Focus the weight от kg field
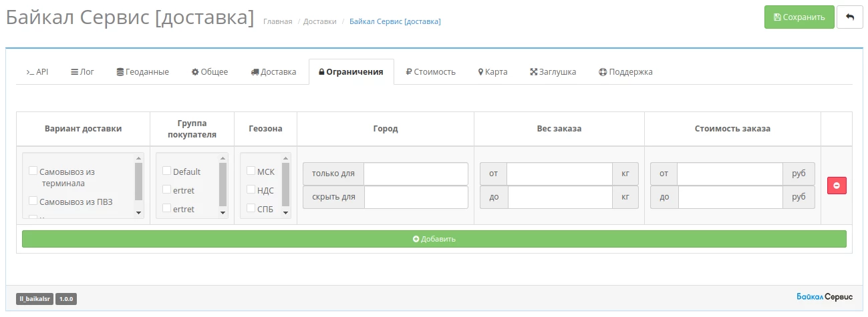 point(559,174)
